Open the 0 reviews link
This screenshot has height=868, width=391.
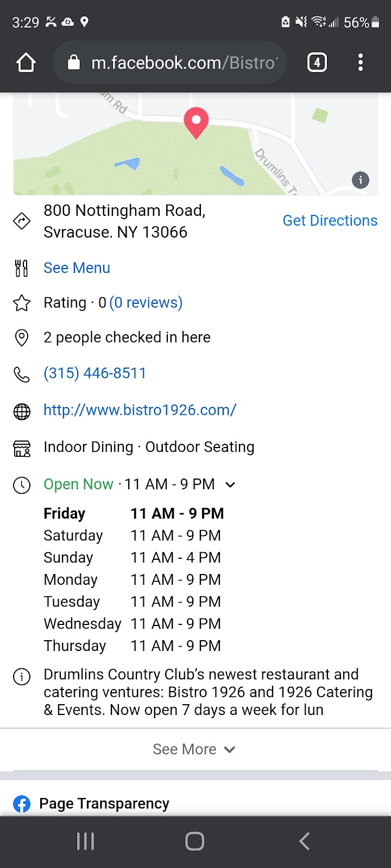point(146,303)
